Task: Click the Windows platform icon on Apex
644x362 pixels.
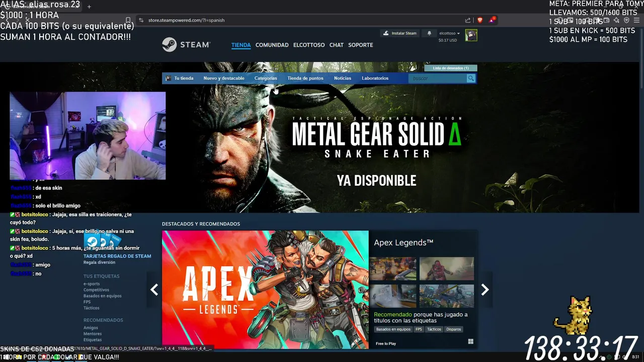Action: pyautogui.click(x=470, y=342)
